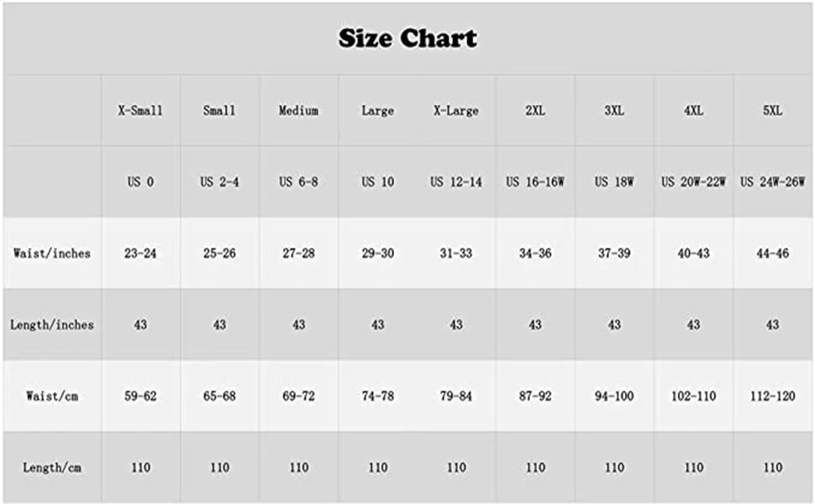This screenshot has height=504, width=815.
Task: Click the US 2-4 size cell
Action: coord(219,181)
